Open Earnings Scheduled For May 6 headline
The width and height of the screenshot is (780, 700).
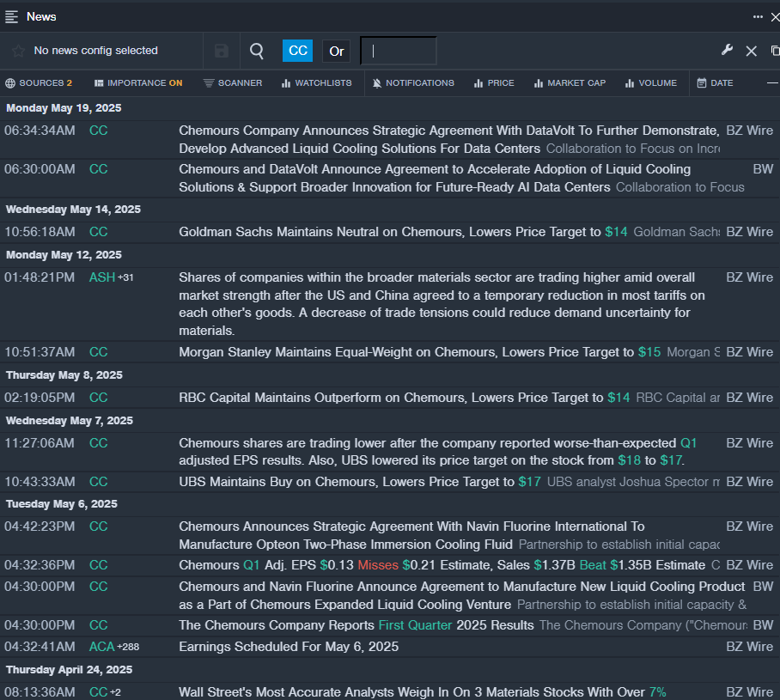[x=289, y=647]
